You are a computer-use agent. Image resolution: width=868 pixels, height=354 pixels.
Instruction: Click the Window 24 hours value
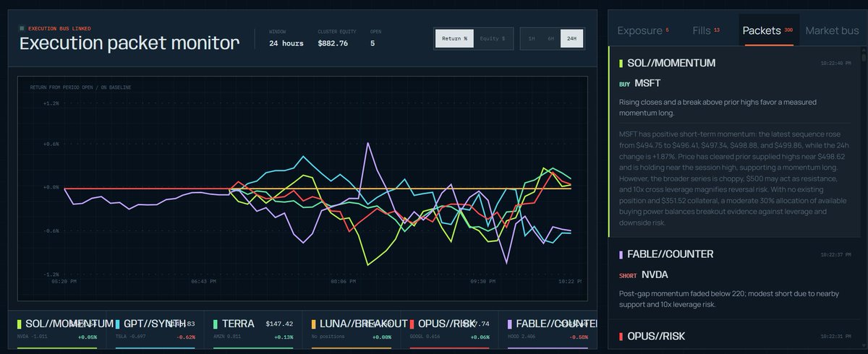(286, 43)
